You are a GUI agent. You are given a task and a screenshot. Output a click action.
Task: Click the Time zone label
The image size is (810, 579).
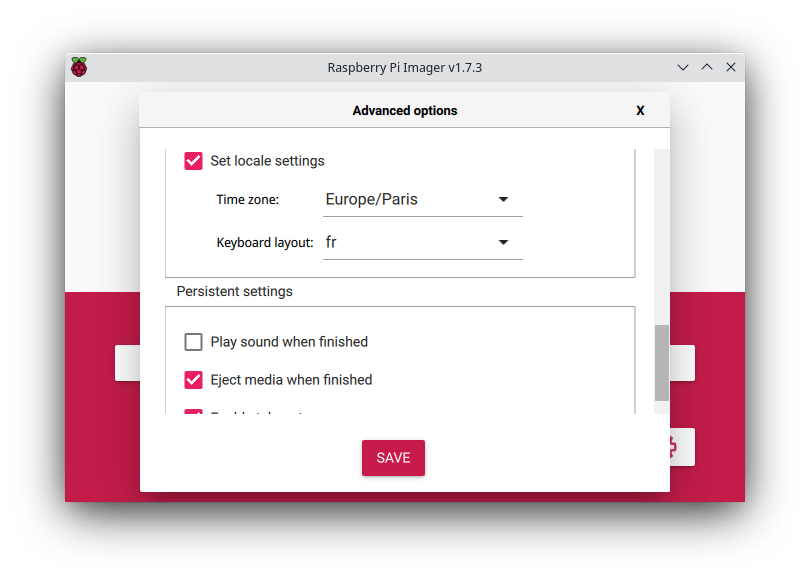click(247, 200)
